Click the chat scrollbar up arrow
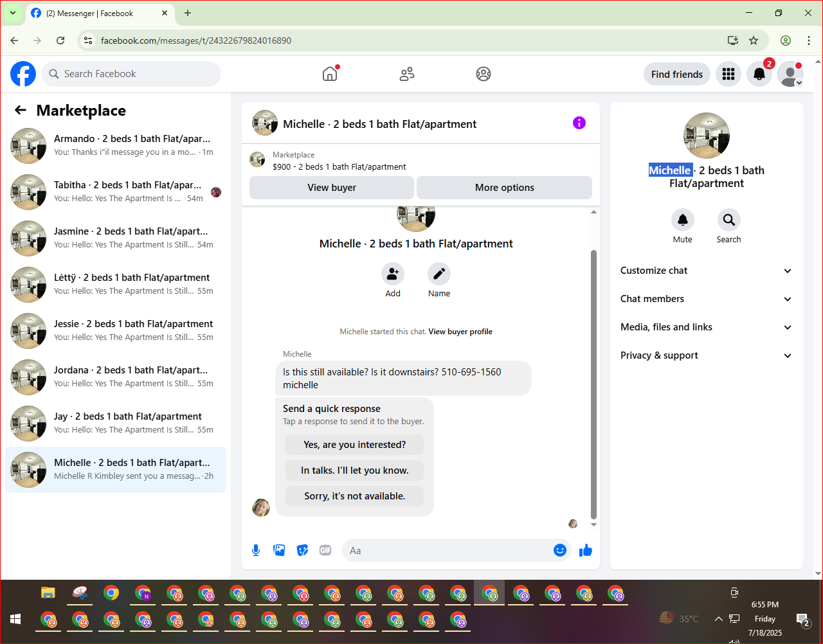This screenshot has width=823, height=644. [593, 211]
